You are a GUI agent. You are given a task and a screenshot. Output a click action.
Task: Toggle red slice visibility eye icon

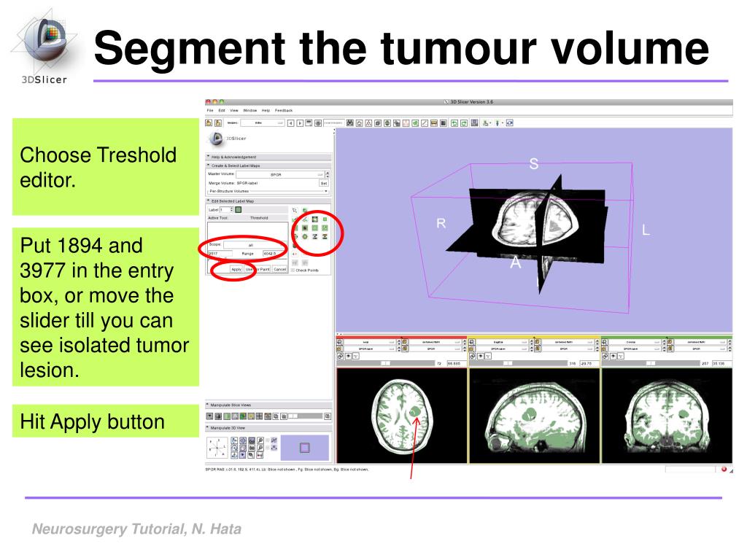click(x=348, y=357)
